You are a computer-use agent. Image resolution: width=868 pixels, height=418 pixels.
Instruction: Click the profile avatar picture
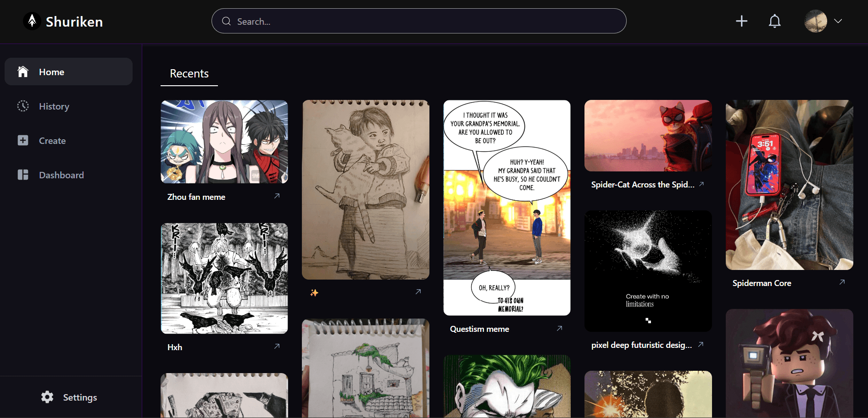816,21
